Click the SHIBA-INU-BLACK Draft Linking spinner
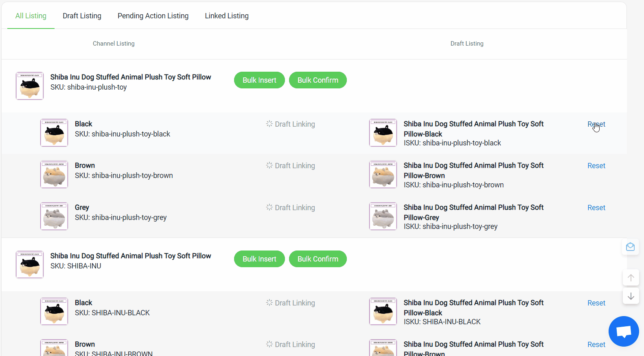This screenshot has height=356, width=644. 269,303
